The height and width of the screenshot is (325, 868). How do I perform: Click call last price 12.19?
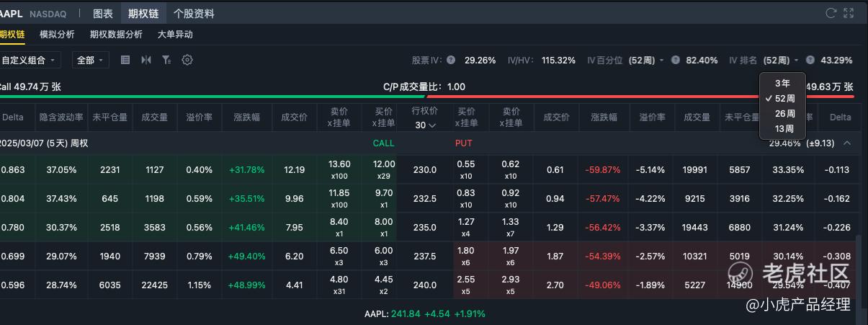point(295,170)
